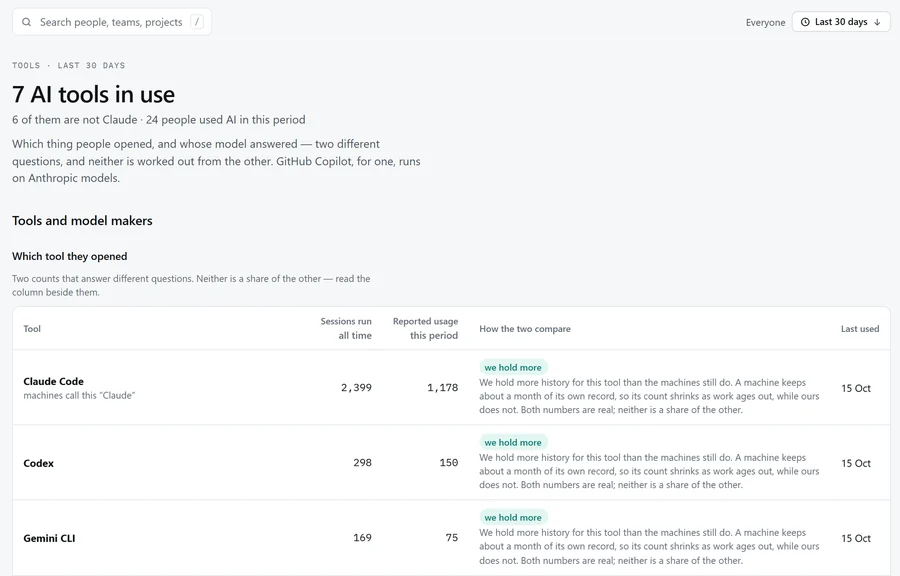
Task: Click the slash shortcut hint in search
Action: click(x=197, y=22)
